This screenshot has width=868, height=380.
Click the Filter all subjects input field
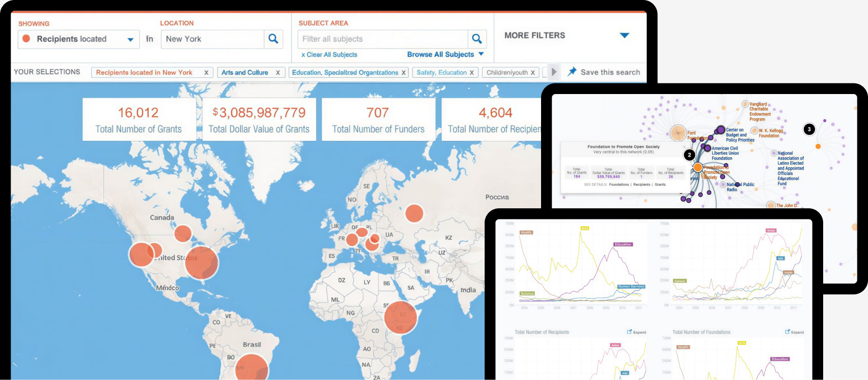(x=383, y=39)
